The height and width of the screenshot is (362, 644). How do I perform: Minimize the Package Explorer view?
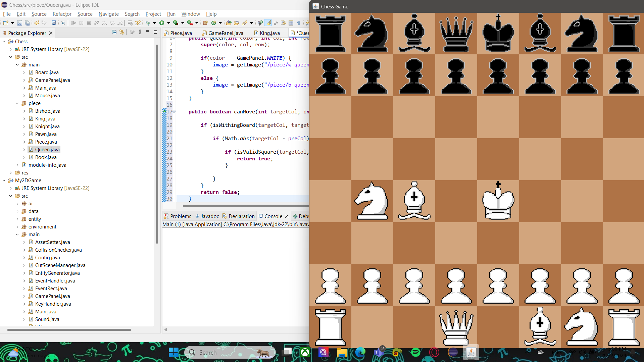click(148, 32)
